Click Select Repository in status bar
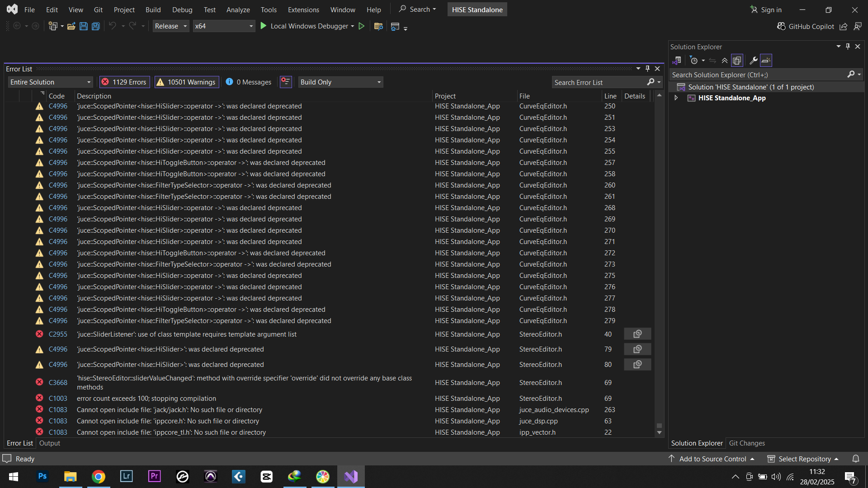 (803, 459)
